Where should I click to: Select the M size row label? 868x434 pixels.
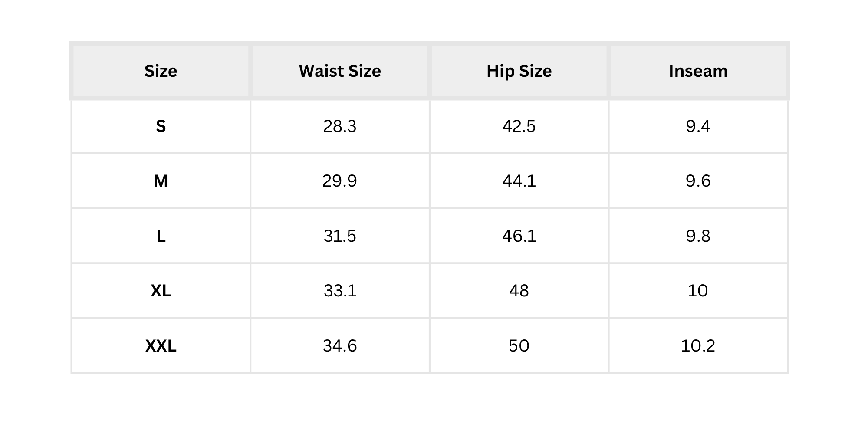[x=161, y=181]
